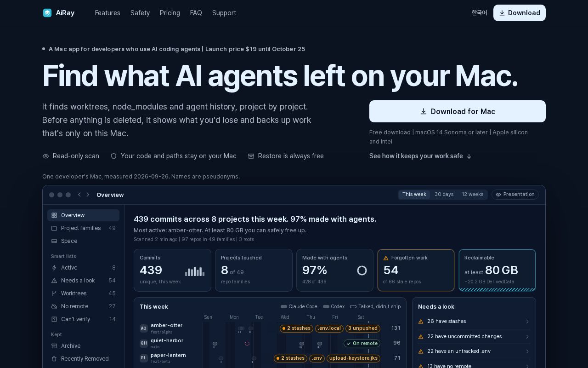Image resolution: width=588 pixels, height=368 pixels.
Task: Expand the 22 have uncommitted changes row
Action: click(x=474, y=337)
